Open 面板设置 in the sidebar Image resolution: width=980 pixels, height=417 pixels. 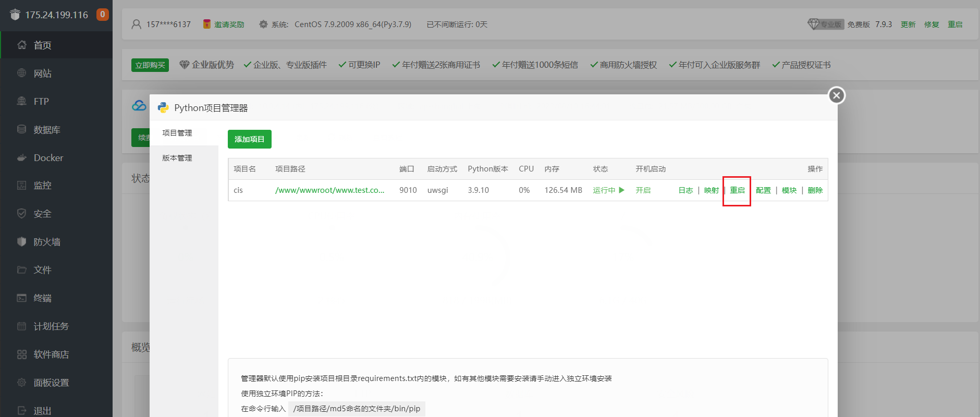coord(56,383)
